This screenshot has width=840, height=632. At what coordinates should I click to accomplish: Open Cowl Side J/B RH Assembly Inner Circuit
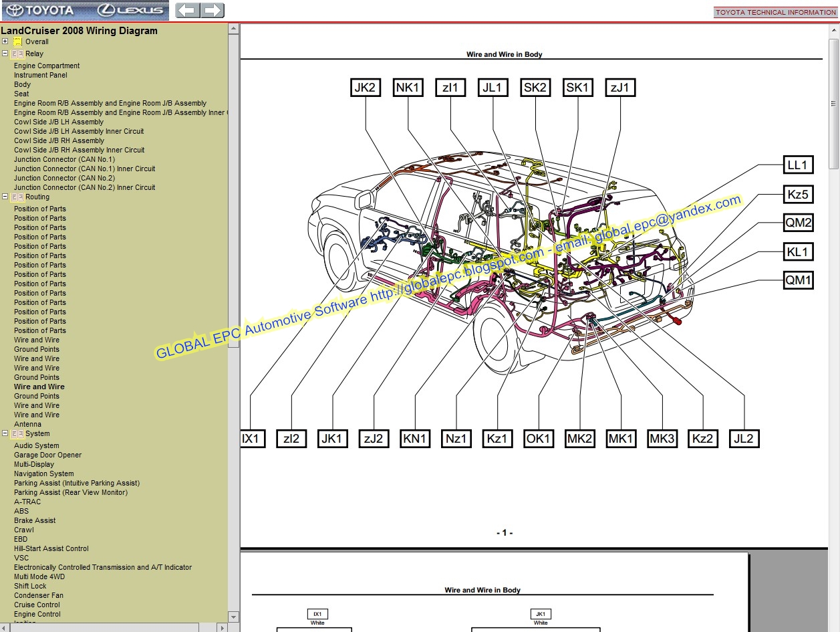(x=80, y=150)
